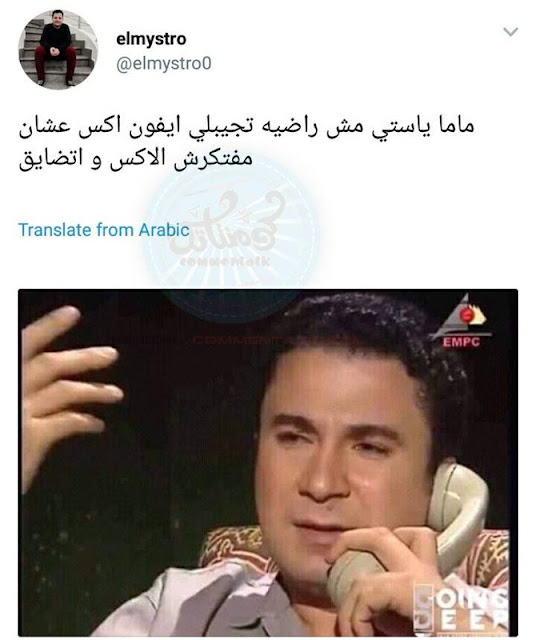
Task: Expand the tweet options chevron
Action: pyautogui.click(x=511, y=31)
